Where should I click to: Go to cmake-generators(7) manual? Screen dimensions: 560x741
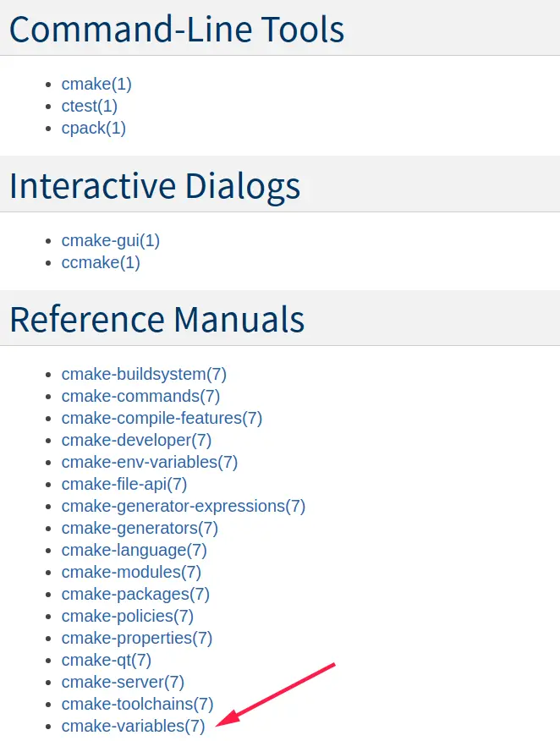pyautogui.click(x=140, y=528)
